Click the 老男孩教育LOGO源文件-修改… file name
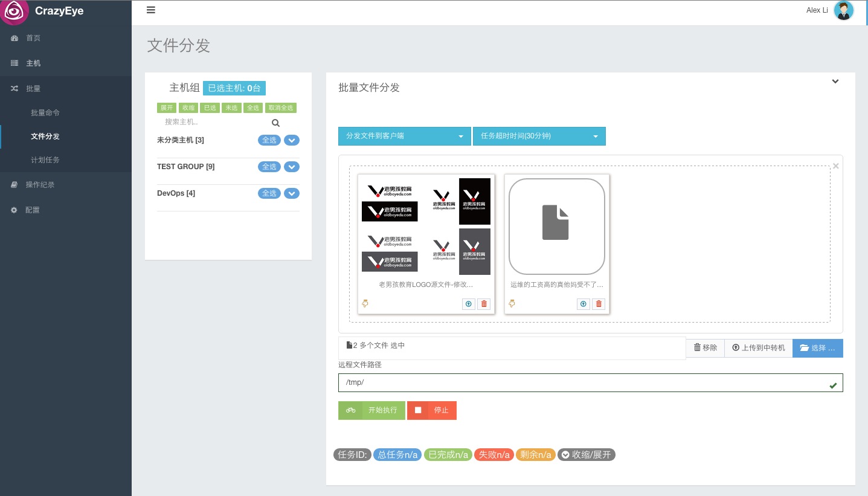 click(x=426, y=284)
